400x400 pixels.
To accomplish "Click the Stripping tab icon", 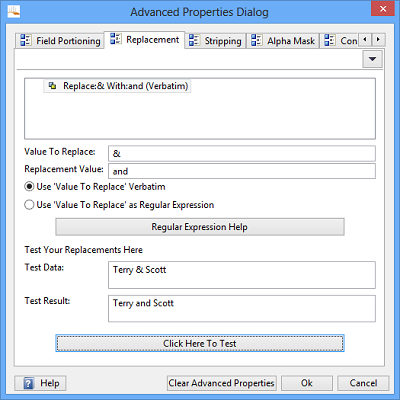I will (194, 40).
